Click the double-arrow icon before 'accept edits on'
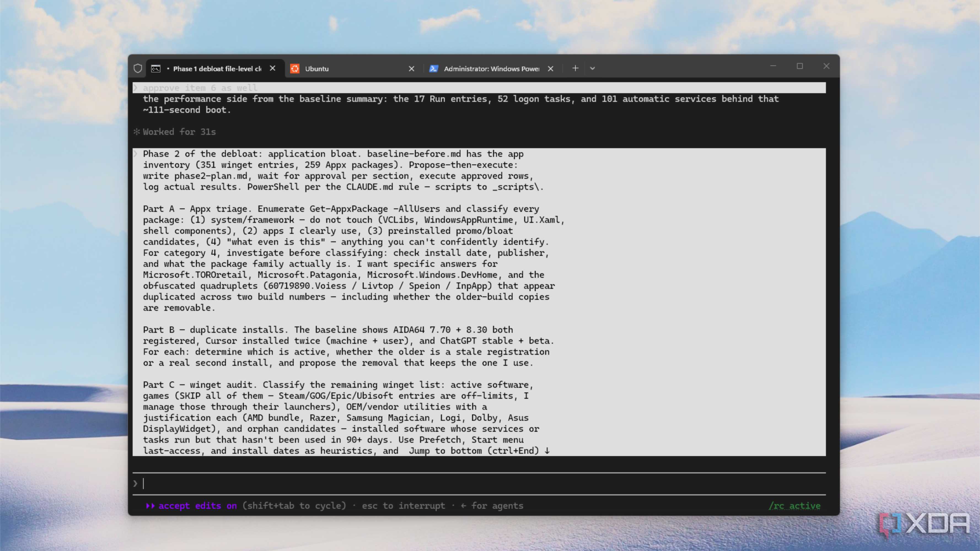 pyautogui.click(x=151, y=506)
